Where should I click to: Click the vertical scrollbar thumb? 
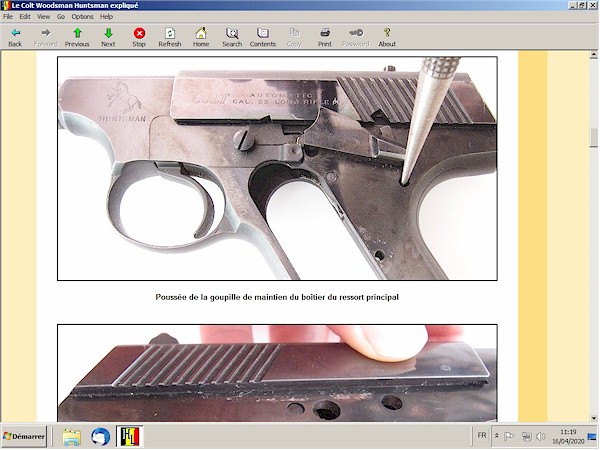tap(593, 138)
